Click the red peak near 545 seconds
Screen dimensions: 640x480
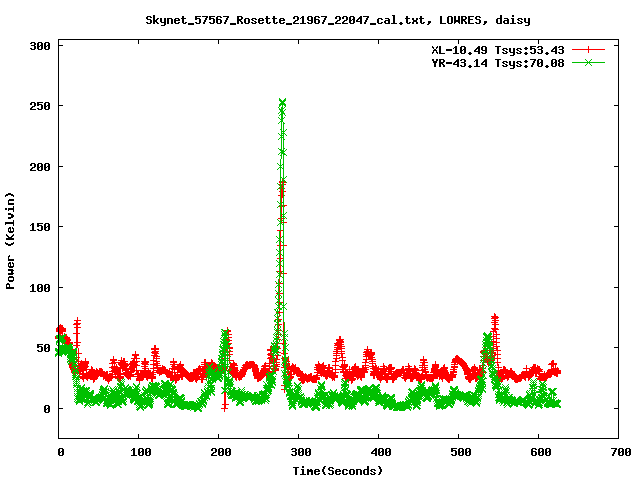point(495,318)
